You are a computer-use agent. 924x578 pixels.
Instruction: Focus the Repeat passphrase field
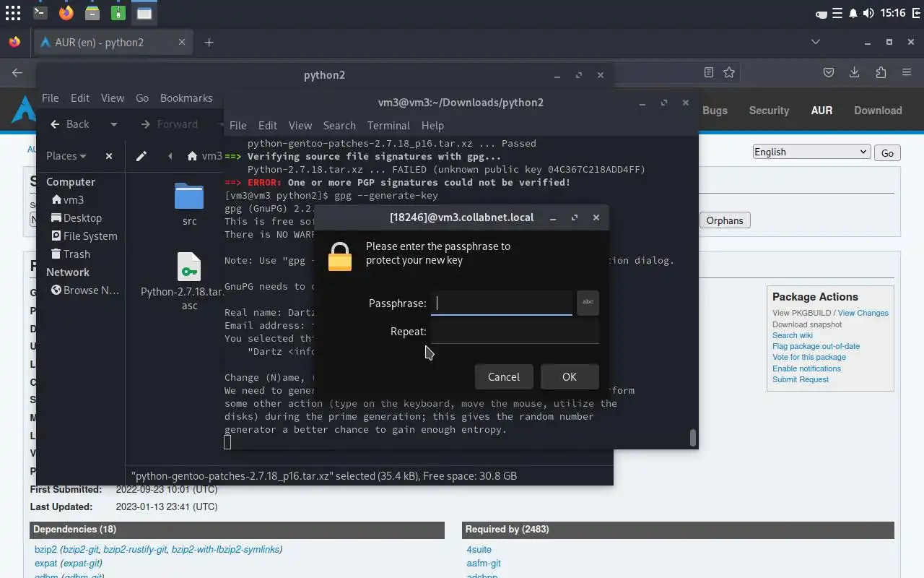(515, 331)
